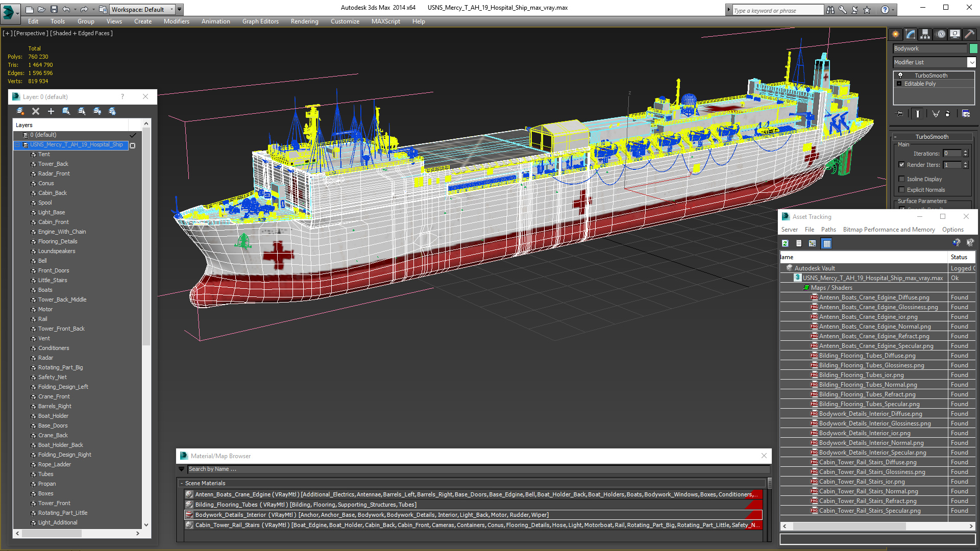Image resolution: width=980 pixels, height=551 pixels.
Task: Enable Explicit Normals checkbox
Action: [902, 190]
